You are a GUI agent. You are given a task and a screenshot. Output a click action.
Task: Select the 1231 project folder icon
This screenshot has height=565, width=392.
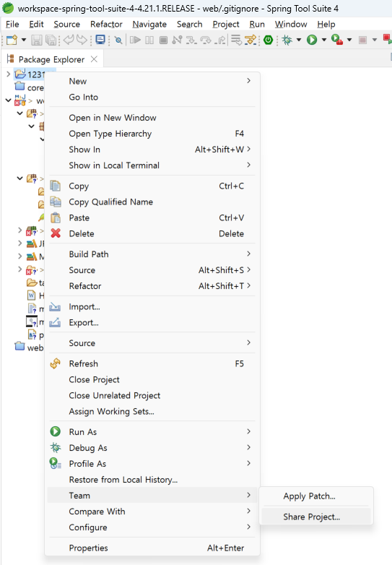pyautogui.click(x=20, y=74)
